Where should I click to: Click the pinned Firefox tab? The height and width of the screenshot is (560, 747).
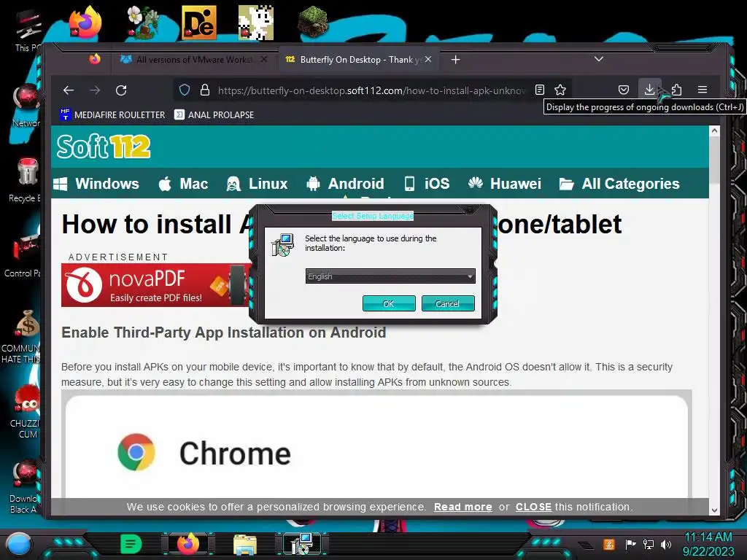(x=95, y=59)
